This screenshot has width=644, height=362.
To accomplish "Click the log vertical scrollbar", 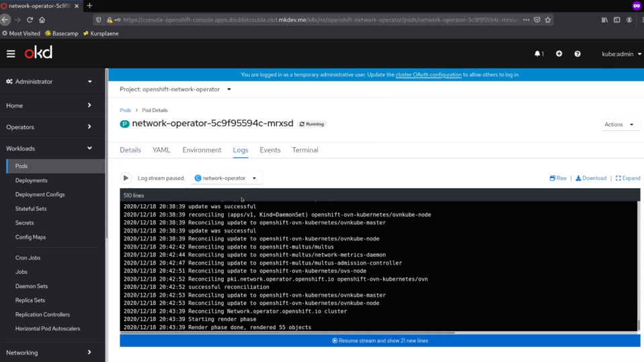I will (639, 324).
